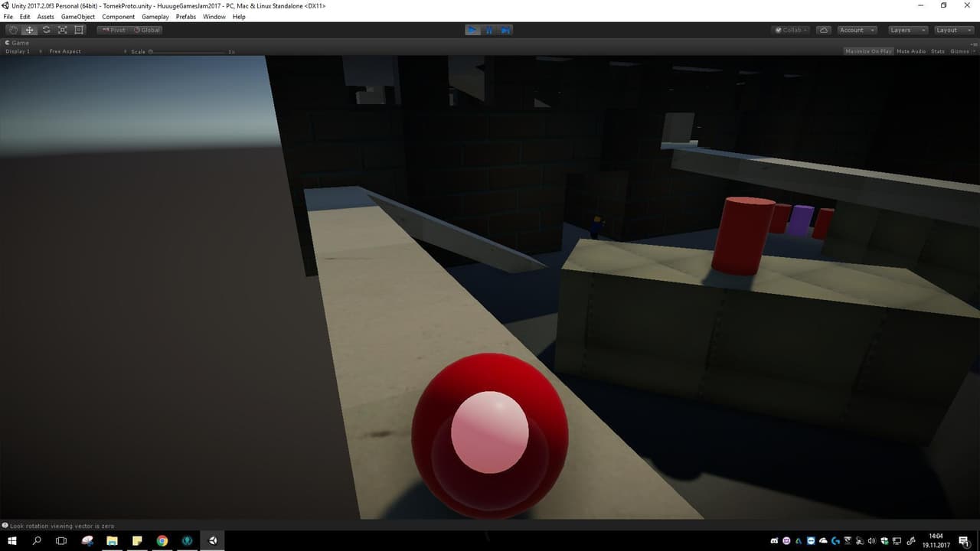Open the Component menu

point(119,17)
